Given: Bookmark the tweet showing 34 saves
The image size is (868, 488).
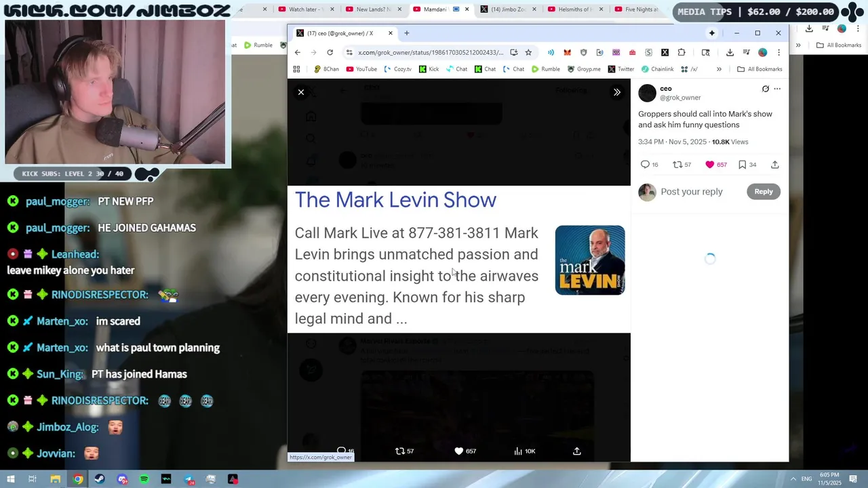Looking at the screenshot, I should 747,165.
